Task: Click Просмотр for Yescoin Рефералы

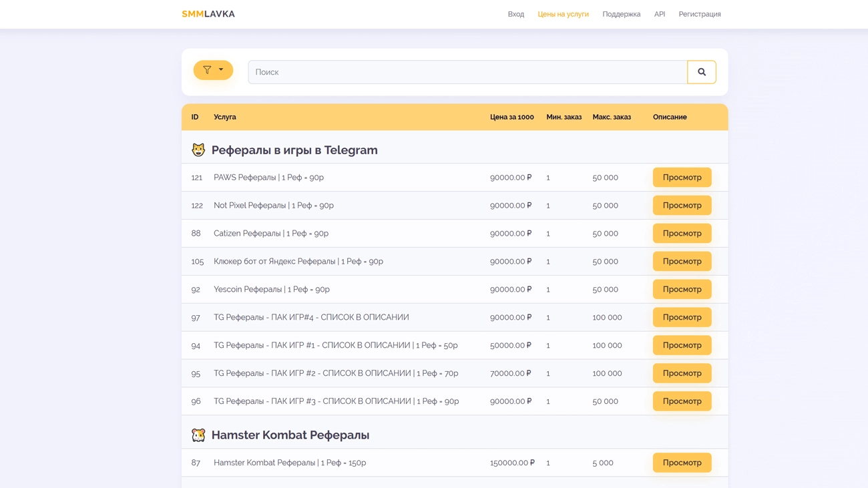Action: (682, 290)
